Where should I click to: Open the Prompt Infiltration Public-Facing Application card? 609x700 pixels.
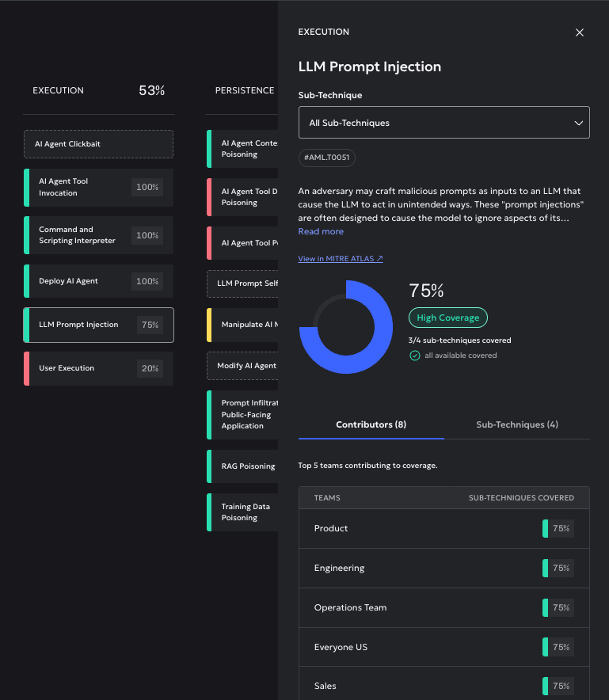pyautogui.click(x=242, y=415)
